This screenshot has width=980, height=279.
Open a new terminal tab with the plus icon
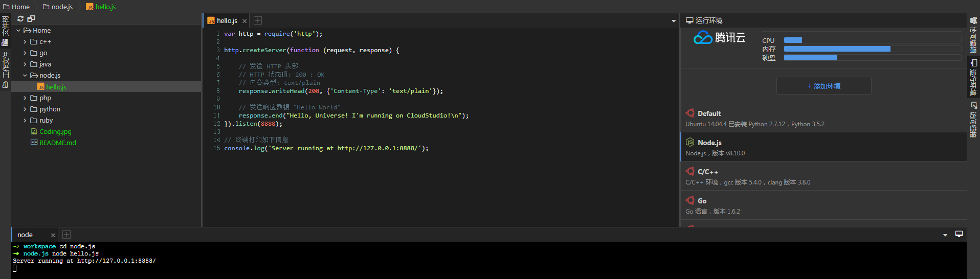pos(66,235)
